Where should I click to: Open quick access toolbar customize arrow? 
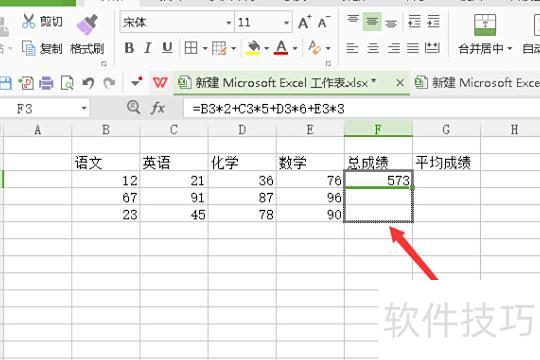coord(136,82)
